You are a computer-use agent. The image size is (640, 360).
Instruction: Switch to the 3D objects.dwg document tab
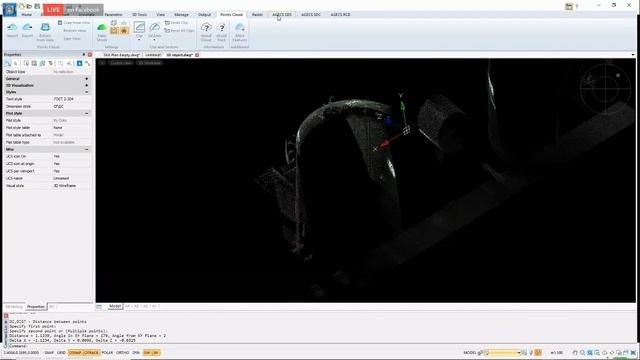(x=179, y=55)
